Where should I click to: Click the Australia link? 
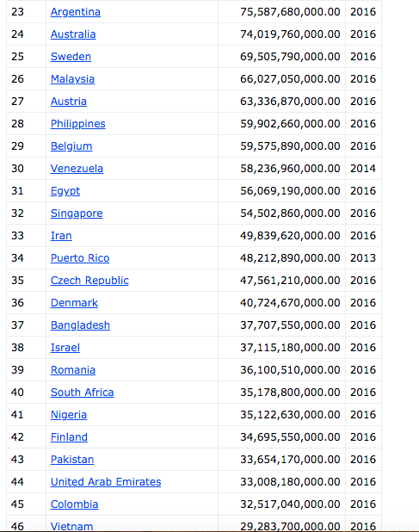73,34
